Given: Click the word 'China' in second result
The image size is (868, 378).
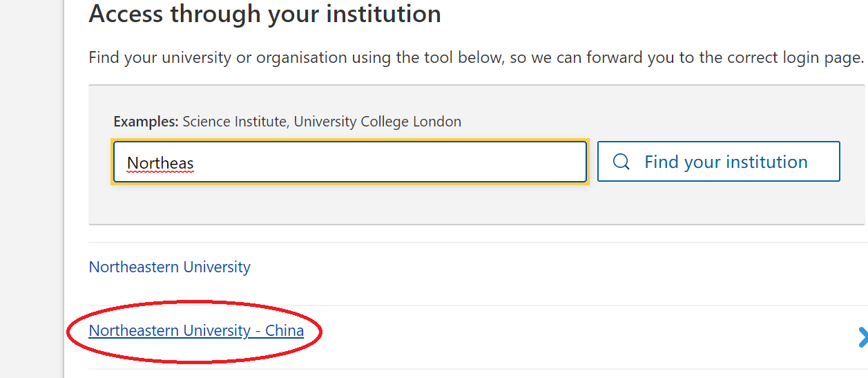Looking at the screenshot, I should 284,331.
